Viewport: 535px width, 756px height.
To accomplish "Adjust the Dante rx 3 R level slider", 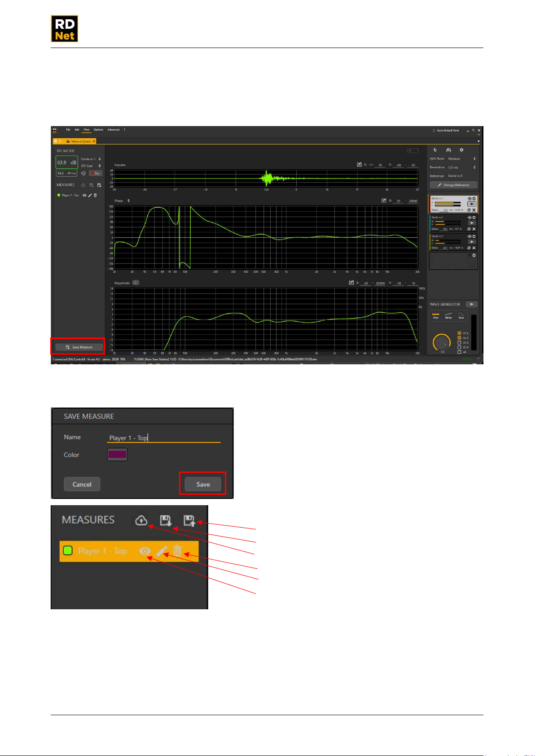I will 447,243.
